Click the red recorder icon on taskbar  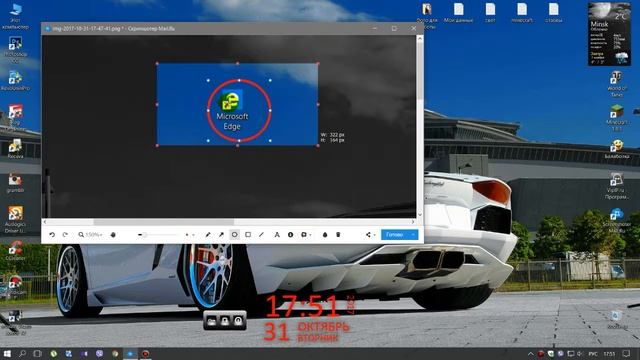point(145,353)
